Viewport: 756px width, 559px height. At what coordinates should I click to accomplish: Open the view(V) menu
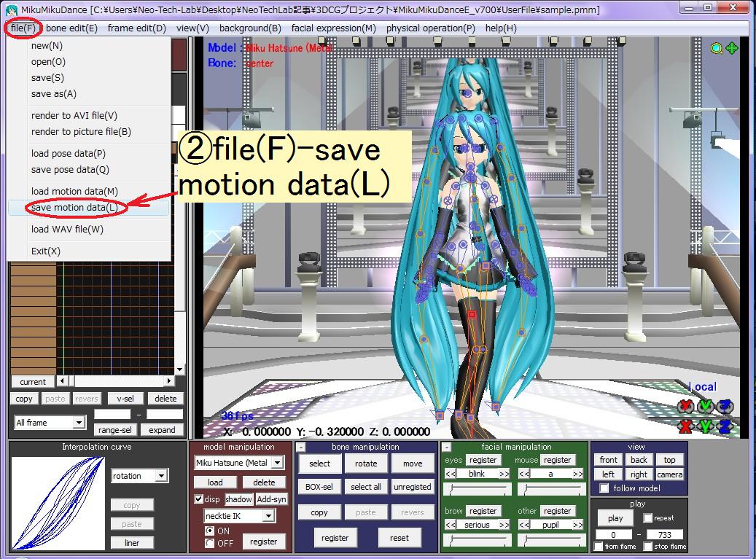(x=193, y=28)
